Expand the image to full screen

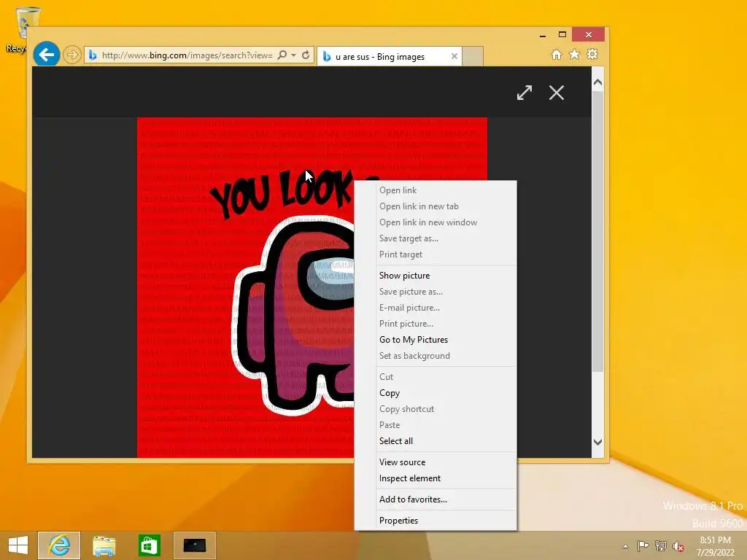pos(525,93)
